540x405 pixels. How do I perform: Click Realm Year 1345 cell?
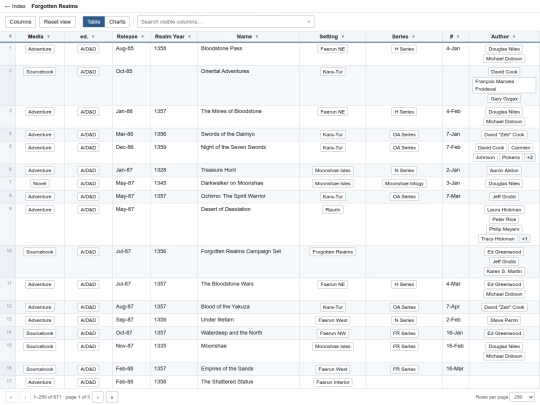click(174, 184)
